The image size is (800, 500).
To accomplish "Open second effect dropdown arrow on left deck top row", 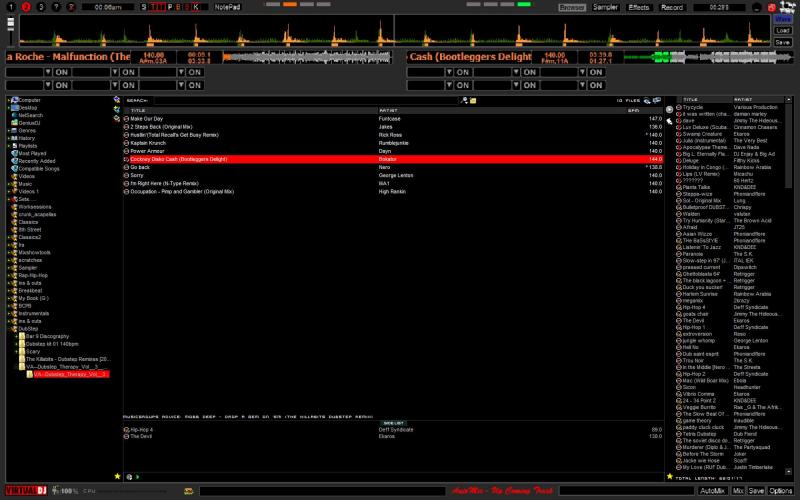I will (115, 72).
